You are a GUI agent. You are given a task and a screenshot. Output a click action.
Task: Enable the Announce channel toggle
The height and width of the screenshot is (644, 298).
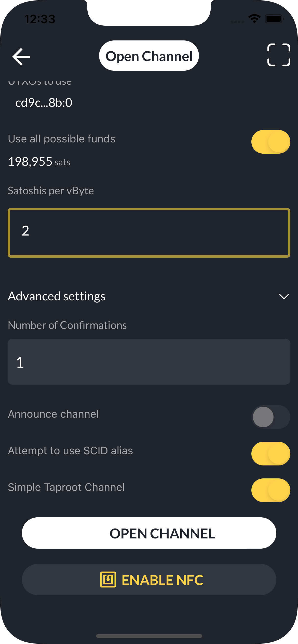[x=271, y=417]
